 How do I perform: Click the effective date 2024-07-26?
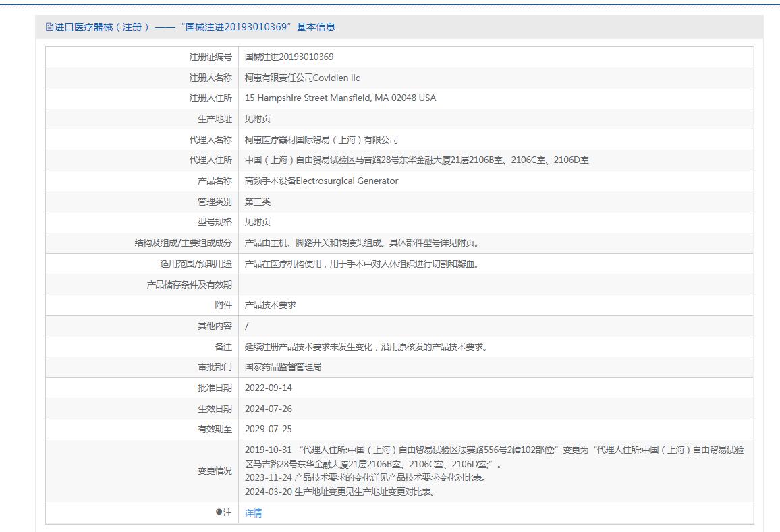click(269, 409)
